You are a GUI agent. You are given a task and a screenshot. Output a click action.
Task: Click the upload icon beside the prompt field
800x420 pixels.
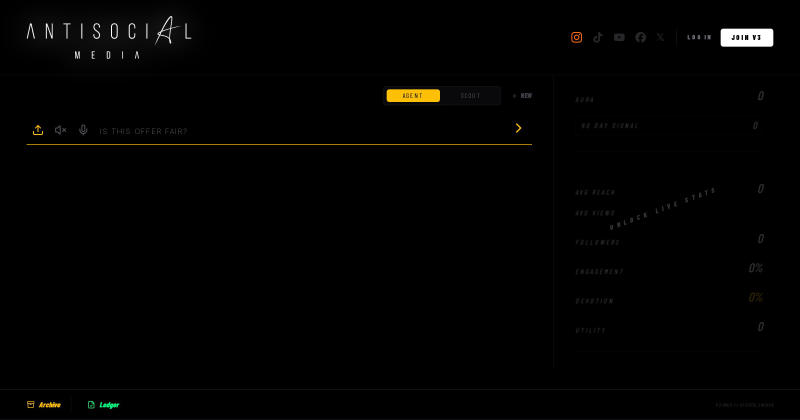(x=38, y=130)
